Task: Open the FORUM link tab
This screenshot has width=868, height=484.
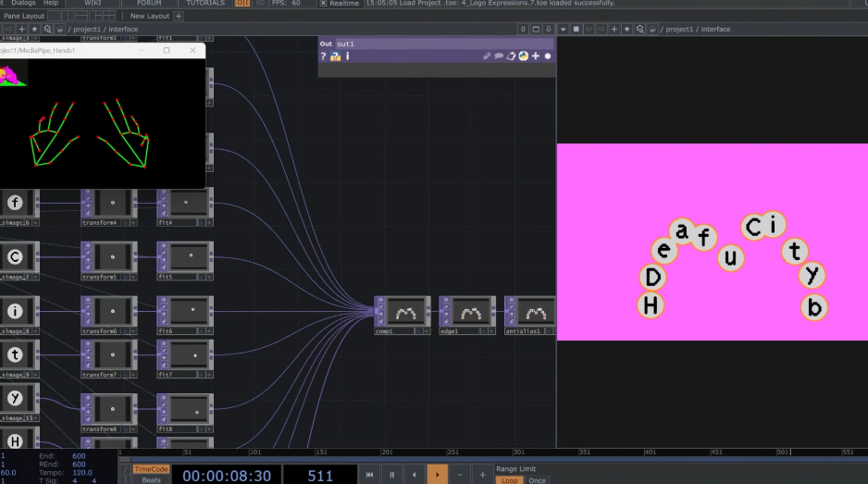Action: (x=149, y=3)
